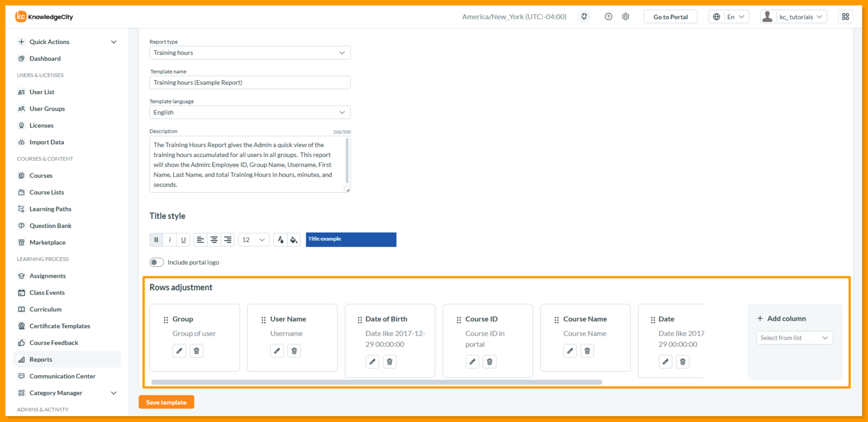The image size is (868, 422).
Task: Delete the Date of Birth column
Action: coord(389,361)
